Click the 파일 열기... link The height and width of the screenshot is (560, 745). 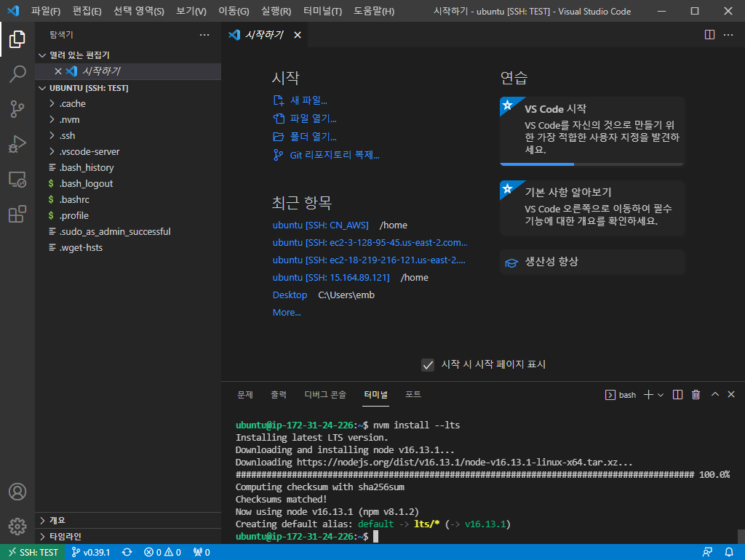point(313,119)
